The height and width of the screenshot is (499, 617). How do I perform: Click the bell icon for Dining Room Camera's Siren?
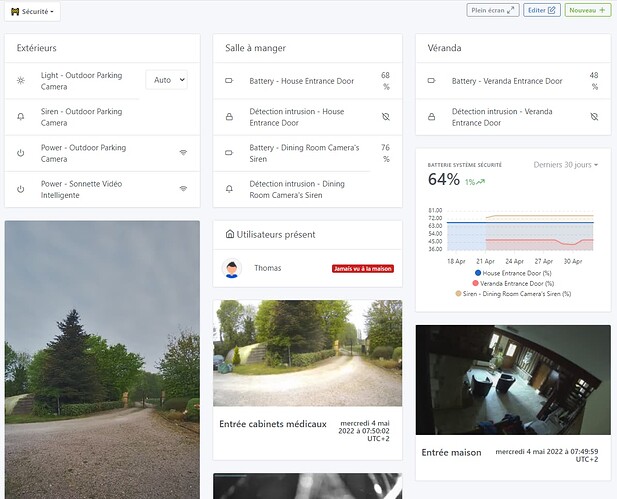[x=229, y=189]
